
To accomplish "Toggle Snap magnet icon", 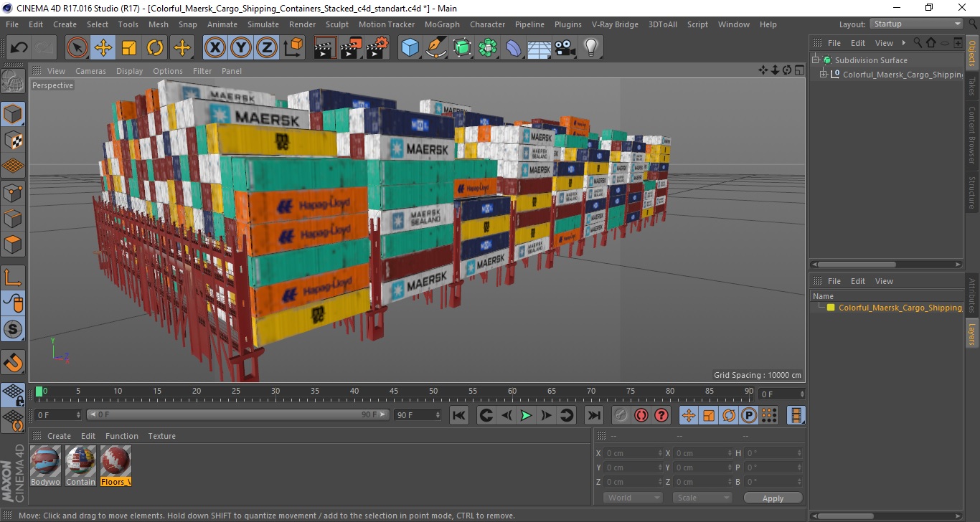I will tap(13, 363).
